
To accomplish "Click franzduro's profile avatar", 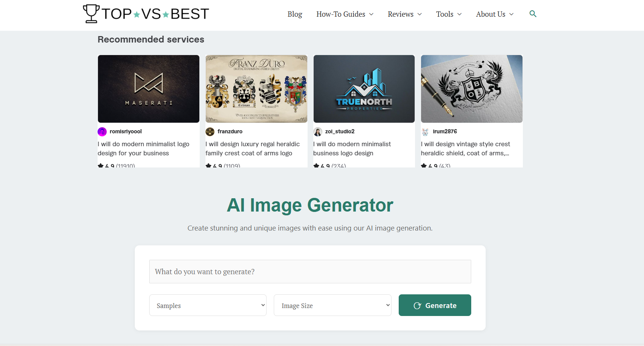I will click(x=210, y=132).
